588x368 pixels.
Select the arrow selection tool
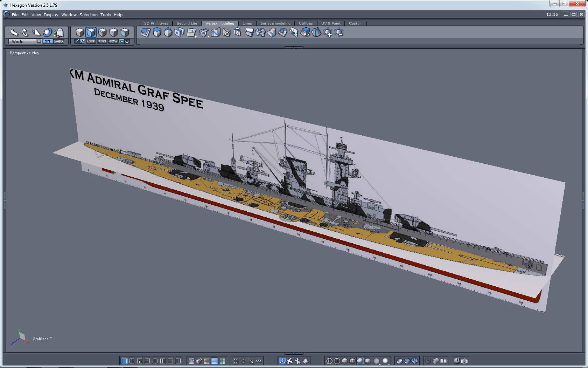pos(14,33)
